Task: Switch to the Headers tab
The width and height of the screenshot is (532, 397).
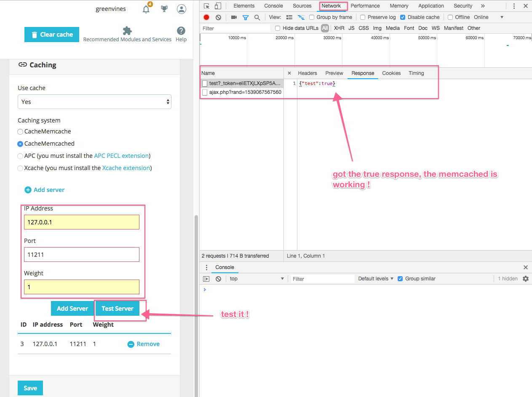Action: pyautogui.click(x=307, y=73)
